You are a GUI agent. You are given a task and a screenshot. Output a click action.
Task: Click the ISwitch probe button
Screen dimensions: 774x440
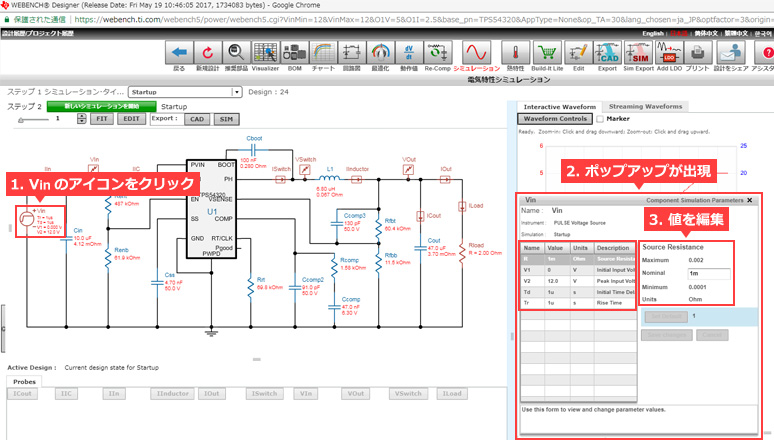tap(265, 394)
